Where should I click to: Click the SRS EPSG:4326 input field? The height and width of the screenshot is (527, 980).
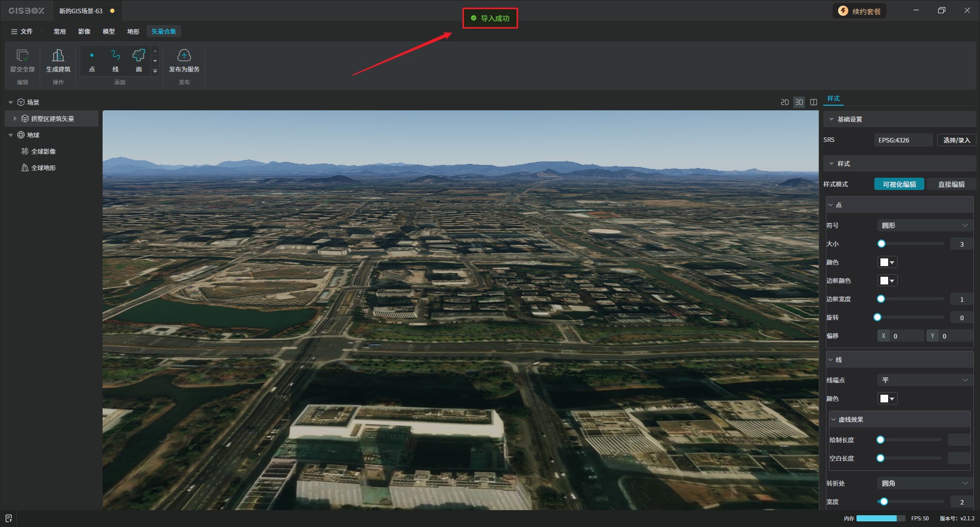pyautogui.click(x=903, y=140)
